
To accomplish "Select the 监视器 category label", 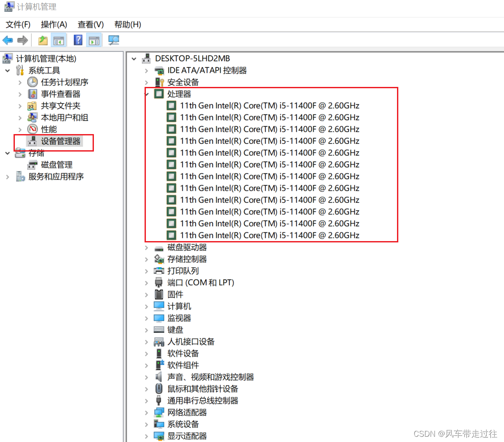I will pos(180,318).
